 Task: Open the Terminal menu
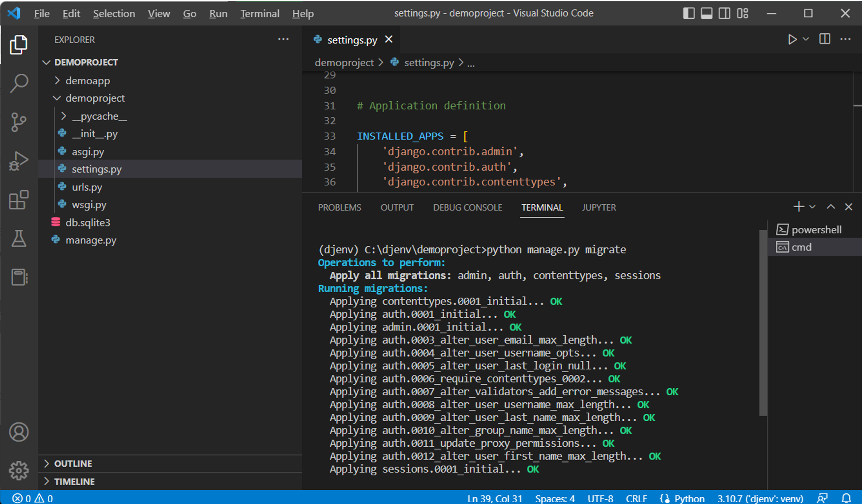(x=259, y=14)
